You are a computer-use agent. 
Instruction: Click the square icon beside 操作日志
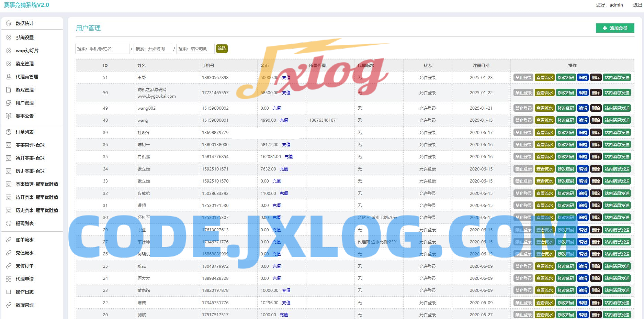click(x=9, y=292)
